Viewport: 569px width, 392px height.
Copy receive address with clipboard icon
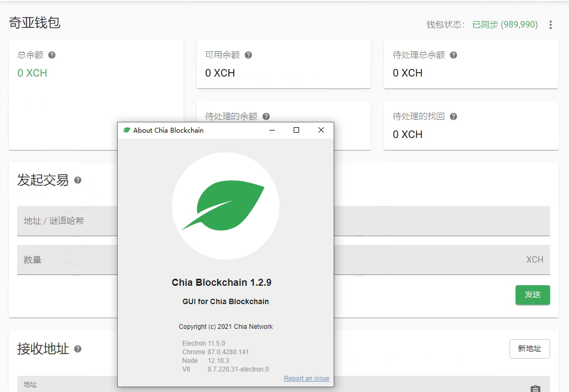[535, 388]
